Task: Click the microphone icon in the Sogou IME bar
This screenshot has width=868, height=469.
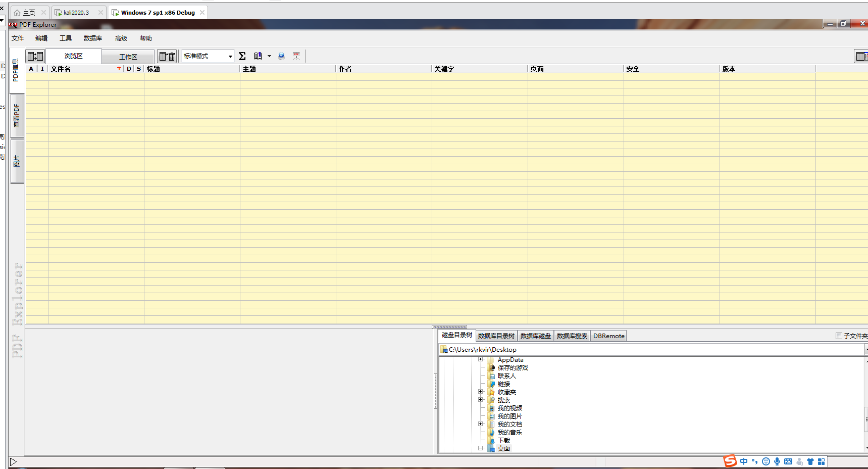Action: click(x=777, y=461)
